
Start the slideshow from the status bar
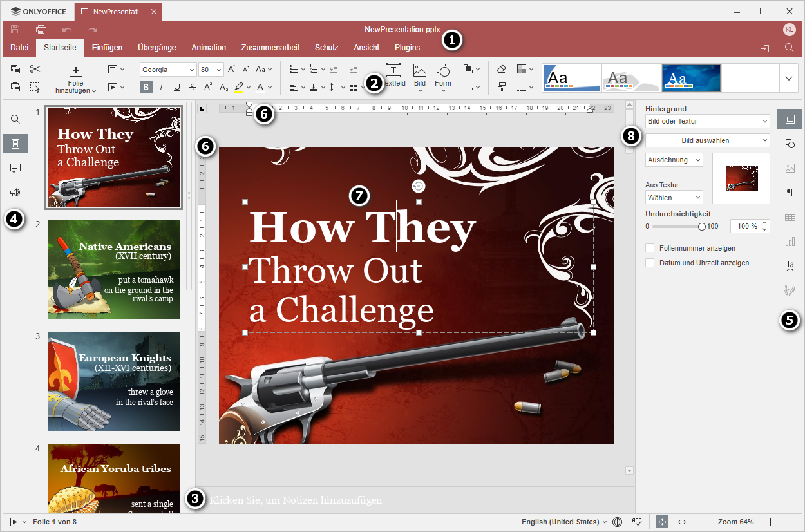[15, 522]
